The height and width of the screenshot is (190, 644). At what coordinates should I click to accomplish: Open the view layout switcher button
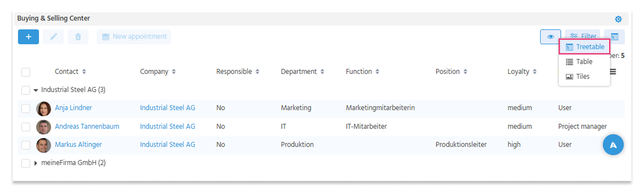click(x=615, y=37)
